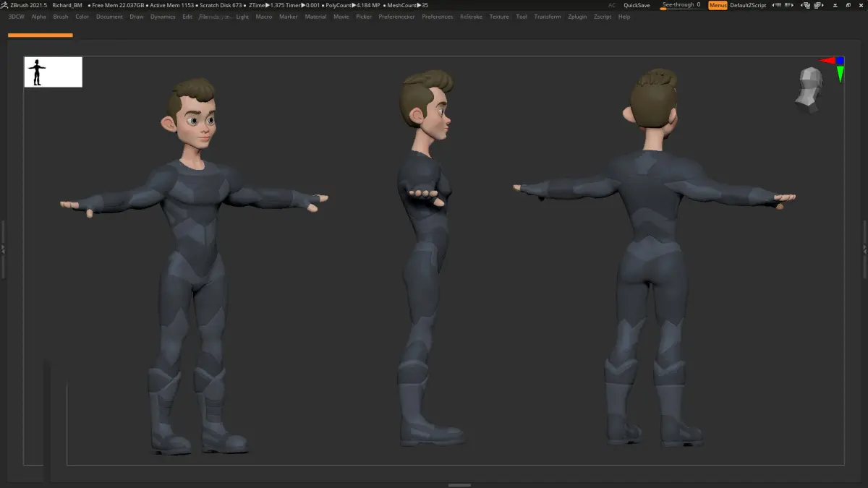Open the Movie menu
The height and width of the screenshot is (488, 868).
[x=341, y=17]
